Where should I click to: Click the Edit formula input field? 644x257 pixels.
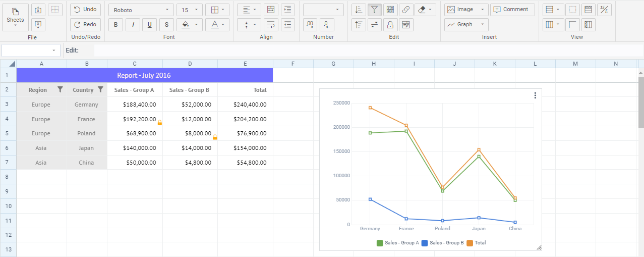pos(368,50)
